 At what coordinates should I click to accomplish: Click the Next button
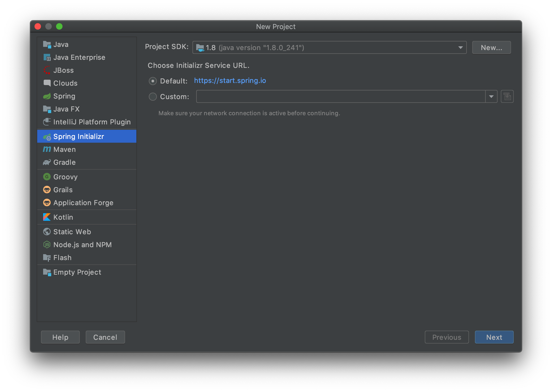tap(494, 337)
